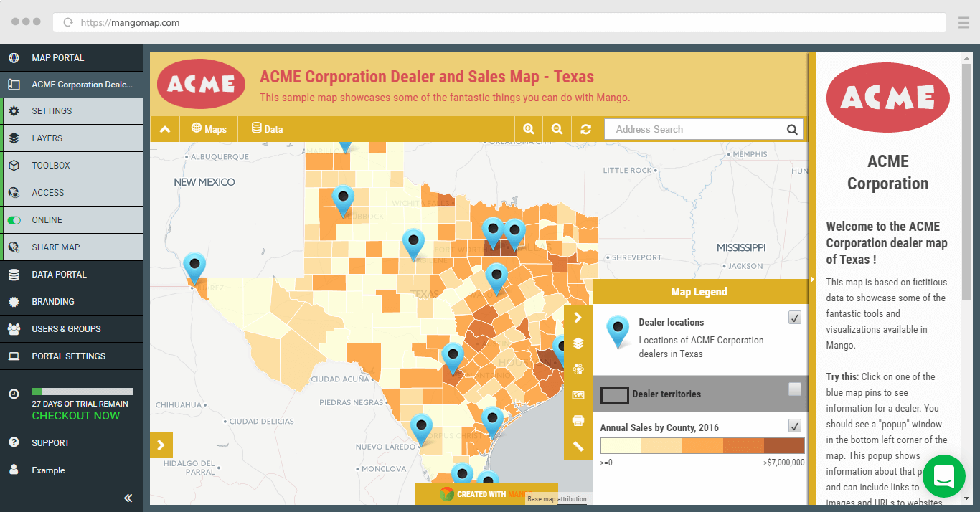Click the browser URL address bar
Viewport: 980px width, 512px height.
point(499,22)
